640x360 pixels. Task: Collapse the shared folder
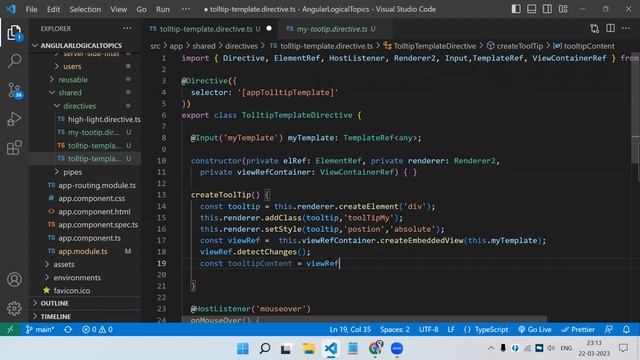[69, 93]
